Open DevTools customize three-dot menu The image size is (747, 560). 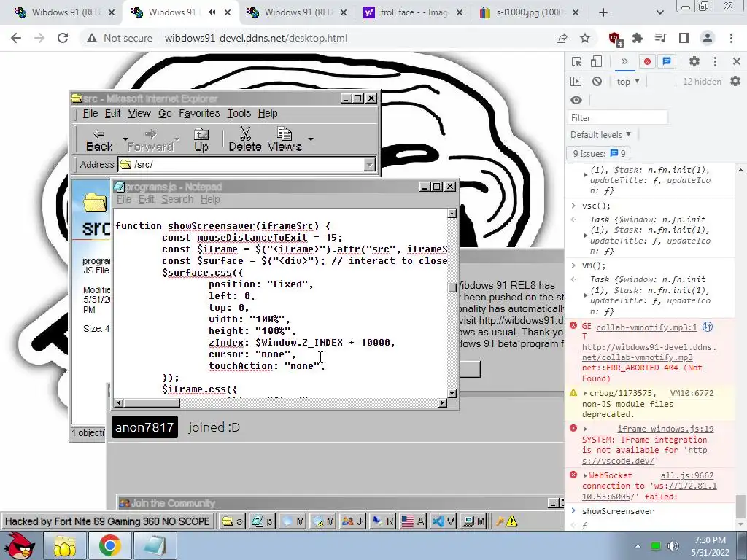coord(715,61)
